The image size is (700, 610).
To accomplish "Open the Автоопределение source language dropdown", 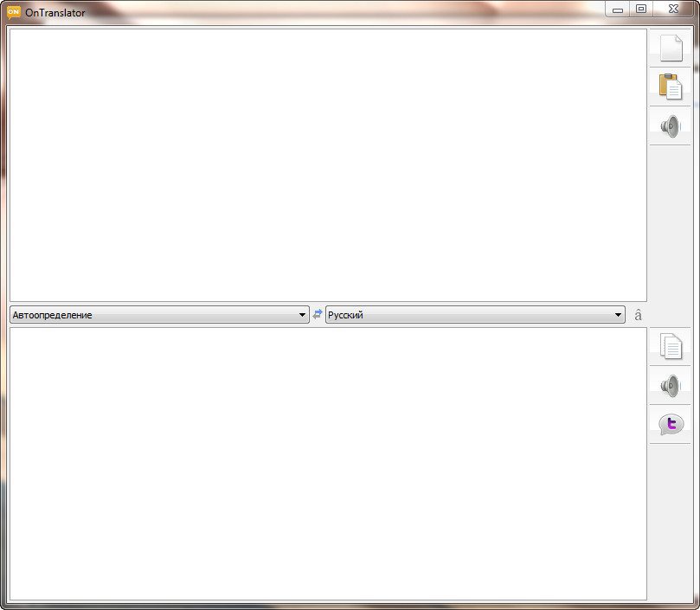I will click(x=158, y=315).
